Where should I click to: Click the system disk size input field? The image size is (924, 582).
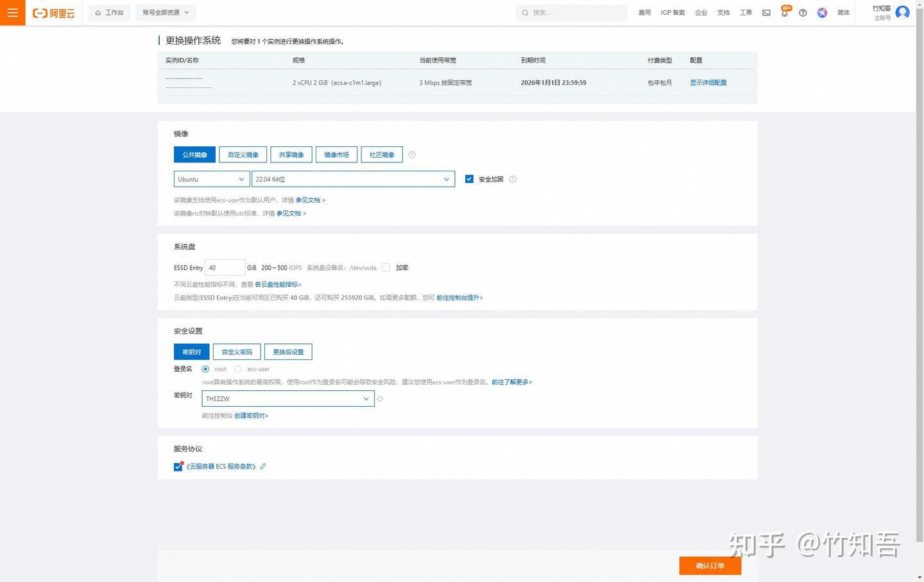point(225,268)
